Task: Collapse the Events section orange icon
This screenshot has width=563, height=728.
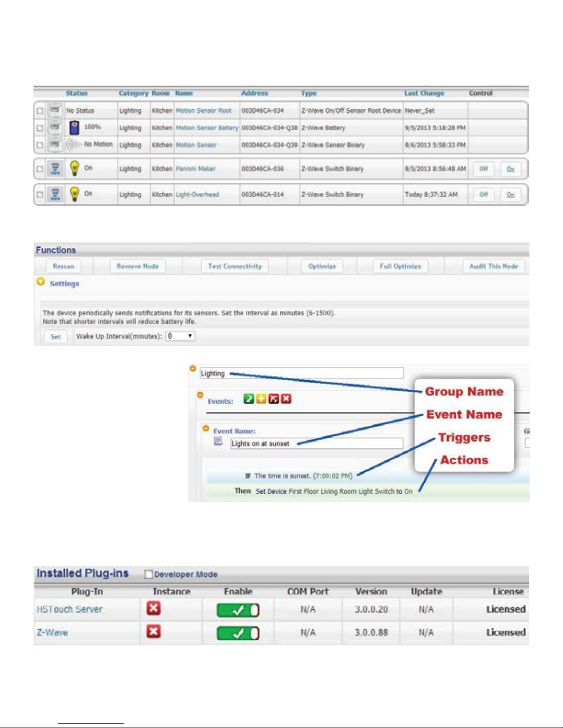Action: (200, 395)
